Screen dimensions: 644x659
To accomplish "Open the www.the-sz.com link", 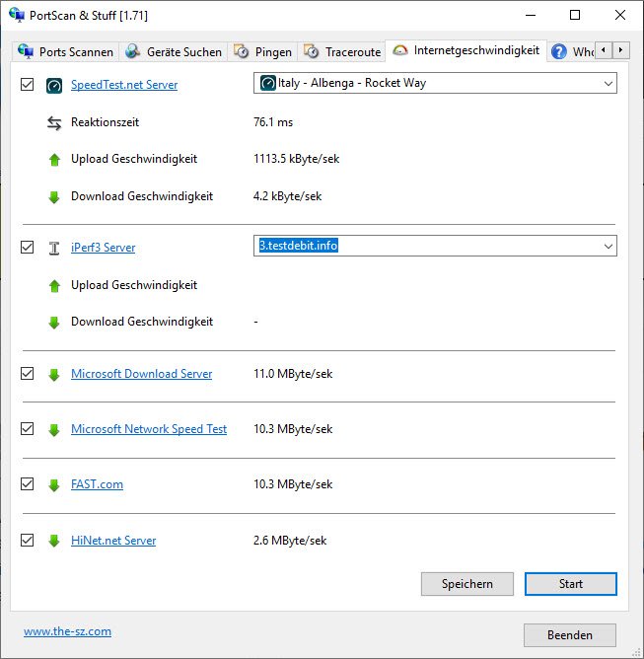I will tap(67, 631).
